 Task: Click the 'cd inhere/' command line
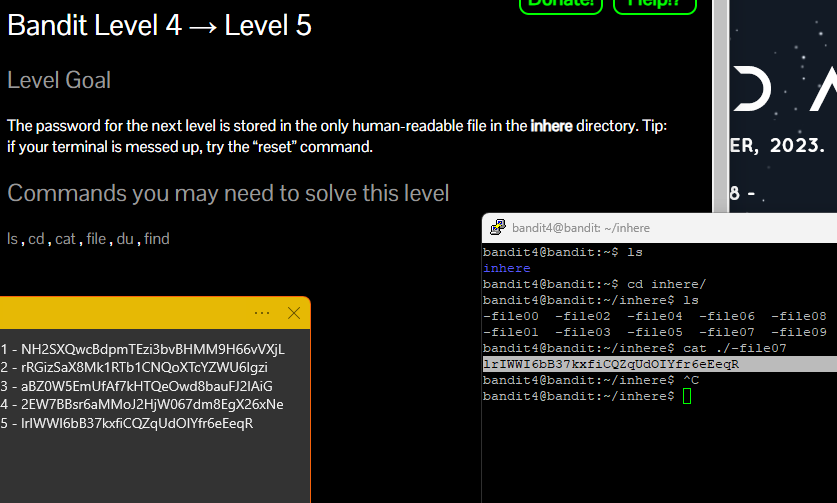tap(594, 284)
